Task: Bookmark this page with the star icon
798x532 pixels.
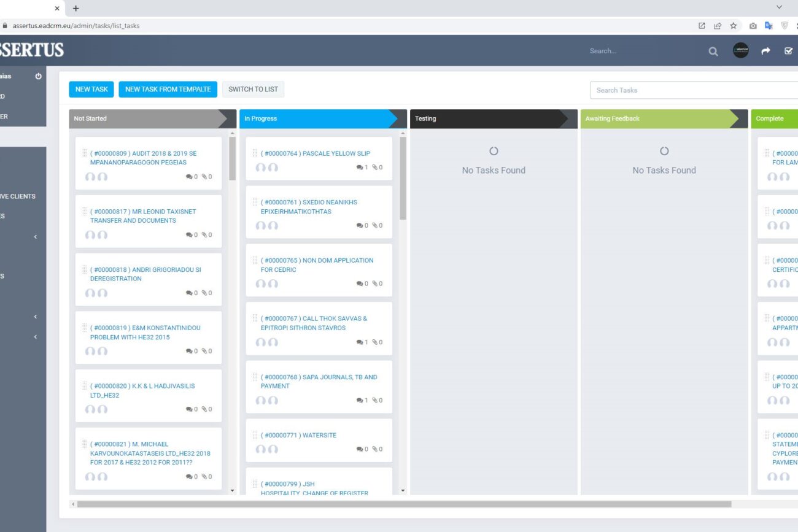Action: pos(733,26)
